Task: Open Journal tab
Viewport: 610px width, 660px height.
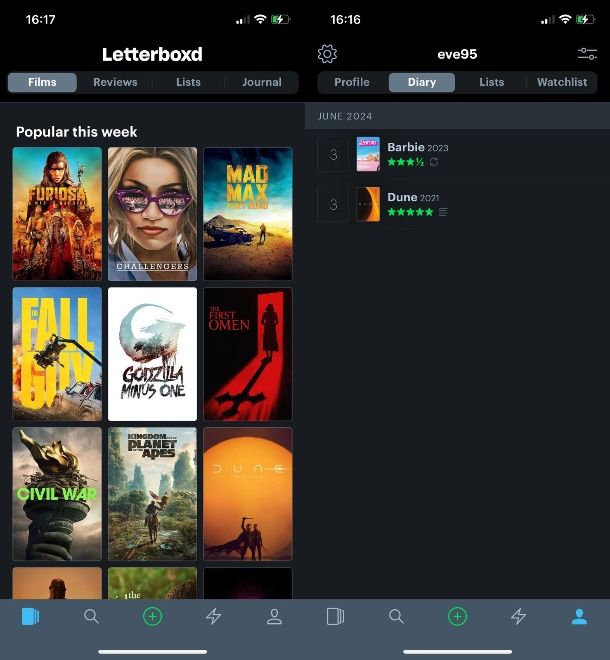Action: (262, 82)
